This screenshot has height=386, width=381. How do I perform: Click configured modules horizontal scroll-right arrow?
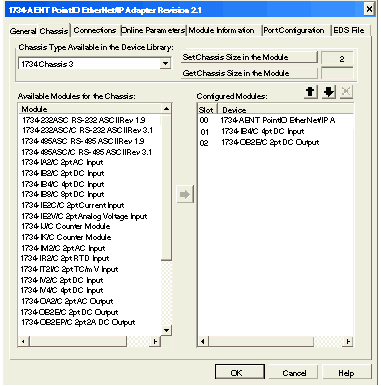pyautogui.click(x=348, y=341)
